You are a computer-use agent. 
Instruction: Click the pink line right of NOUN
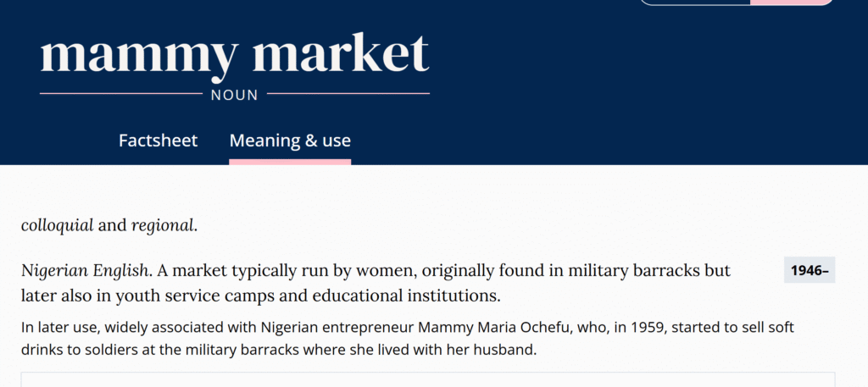pyautogui.click(x=348, y=93)
